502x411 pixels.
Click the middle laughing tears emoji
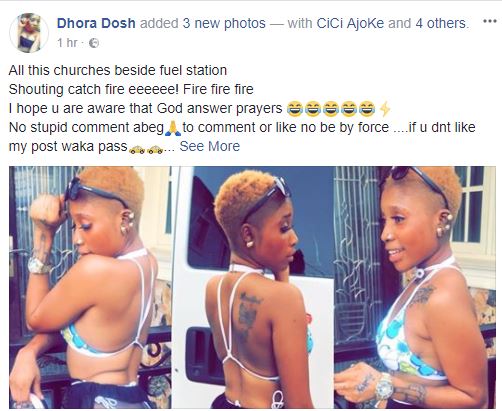[x=331, y=109]
